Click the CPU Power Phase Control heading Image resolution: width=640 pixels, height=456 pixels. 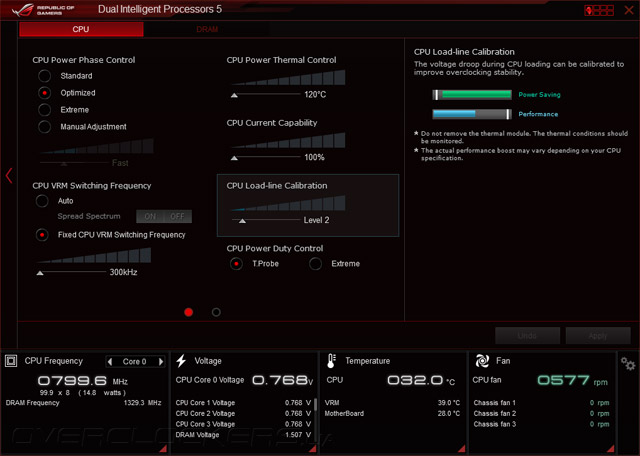[x=84, y=60]
